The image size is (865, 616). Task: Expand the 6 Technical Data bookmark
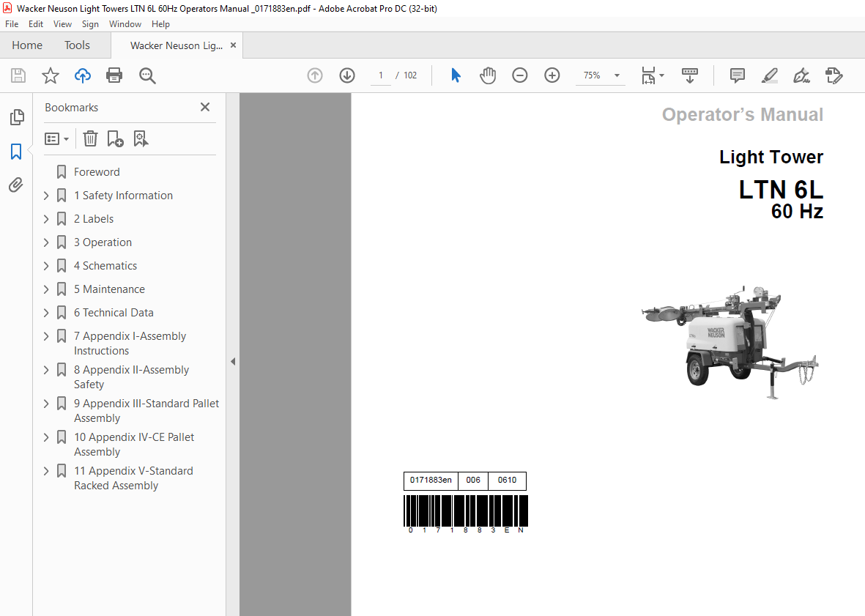point(46,313)
